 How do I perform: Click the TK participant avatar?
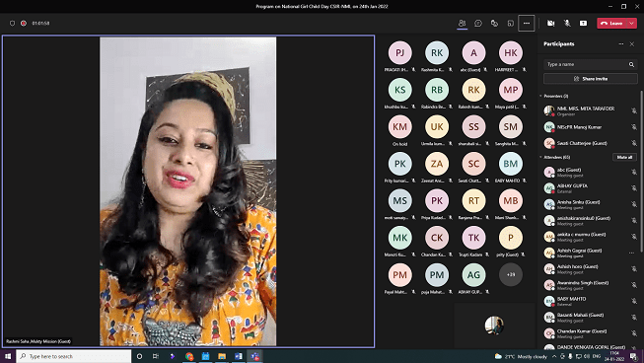tap(473, 238)
